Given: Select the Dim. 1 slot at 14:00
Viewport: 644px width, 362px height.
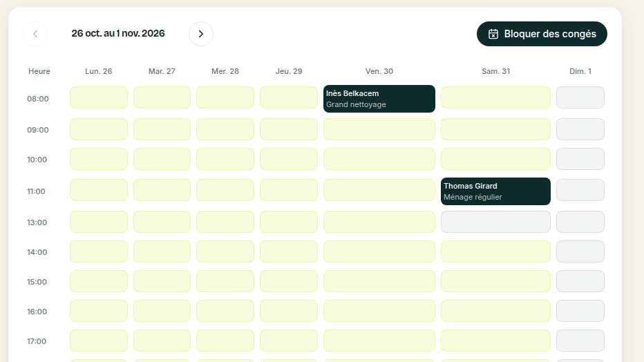Looking at the screenshot, I should [580, 251].
